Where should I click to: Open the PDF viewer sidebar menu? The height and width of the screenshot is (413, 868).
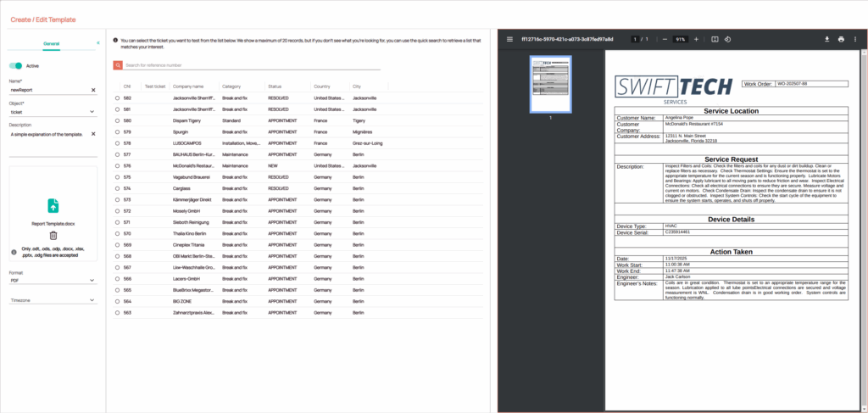[x=509, y=39]
